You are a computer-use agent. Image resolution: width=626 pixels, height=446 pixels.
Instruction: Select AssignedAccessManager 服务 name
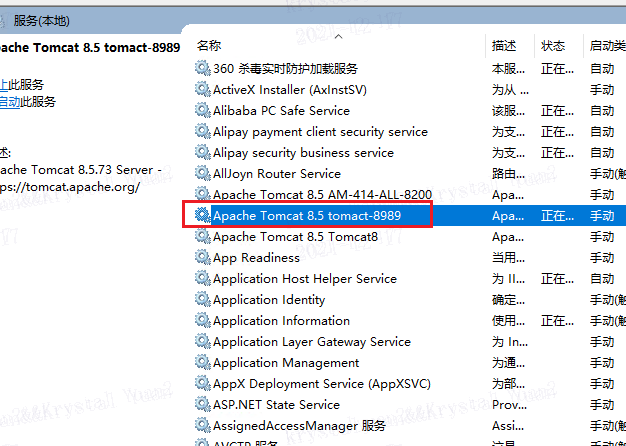coord(299,426)
